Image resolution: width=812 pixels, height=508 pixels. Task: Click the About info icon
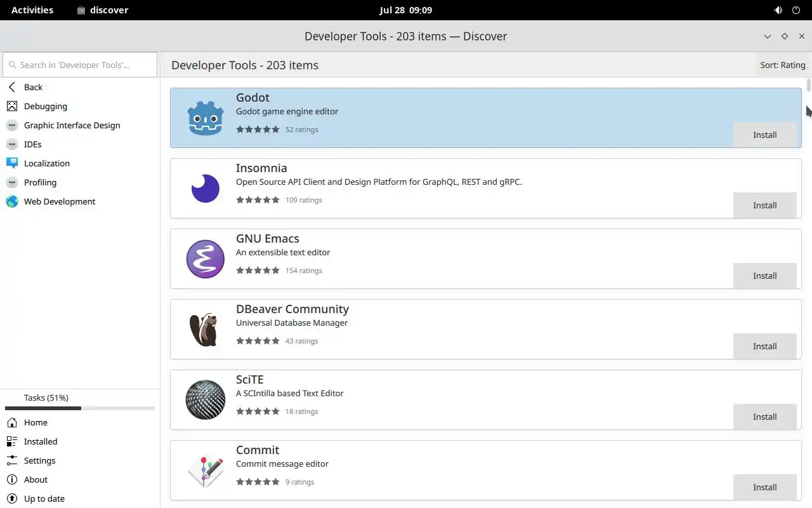pyautogui.click(x=12, y=479)
